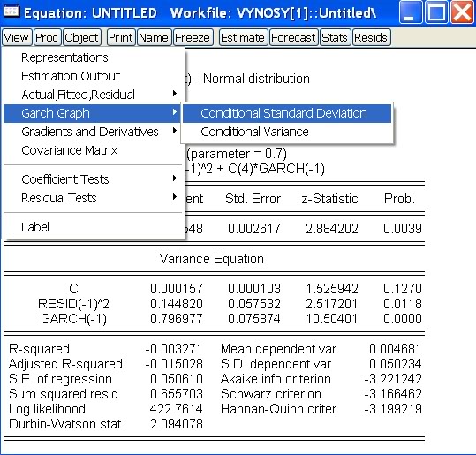
Task: Open the View menu button
Action: coord(17,37)
